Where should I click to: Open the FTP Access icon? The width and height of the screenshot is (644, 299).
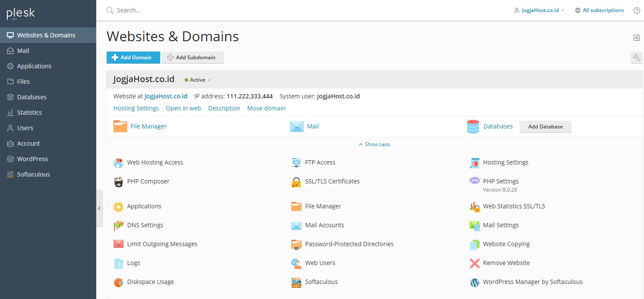click(x=296, y=162)
